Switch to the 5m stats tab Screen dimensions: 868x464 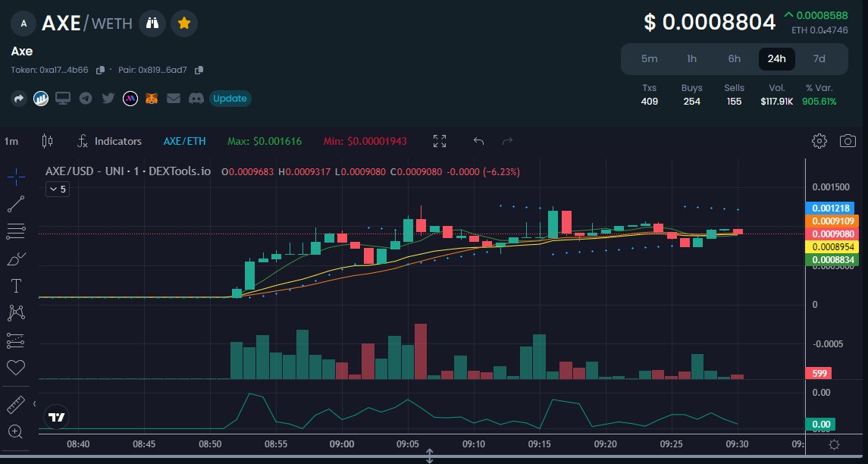click(650, 58)
